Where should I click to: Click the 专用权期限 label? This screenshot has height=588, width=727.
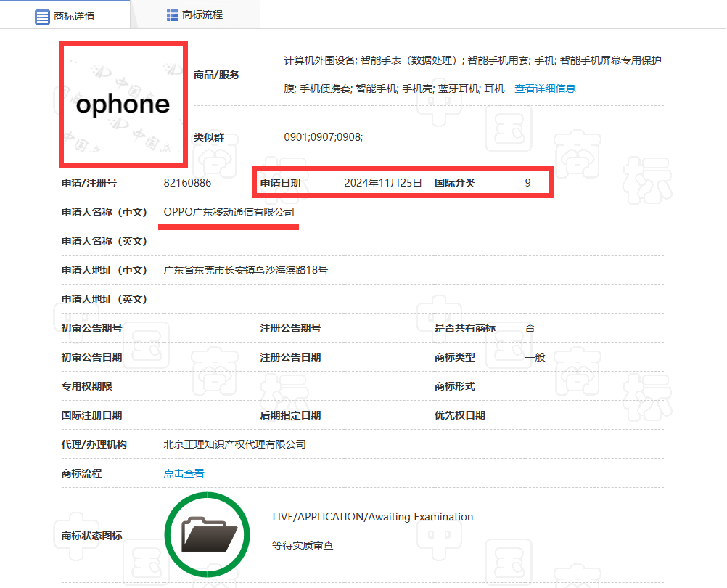point(86,386)
